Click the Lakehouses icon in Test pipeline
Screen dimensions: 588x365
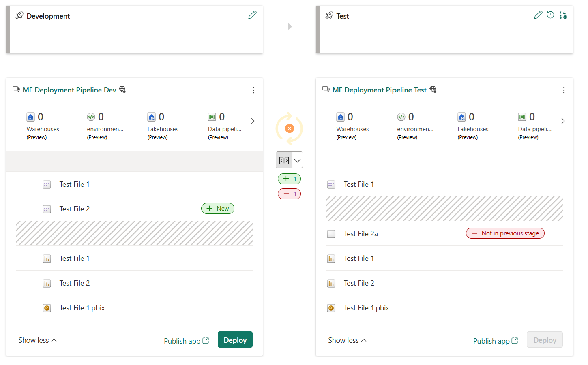[x=462, y=117]
